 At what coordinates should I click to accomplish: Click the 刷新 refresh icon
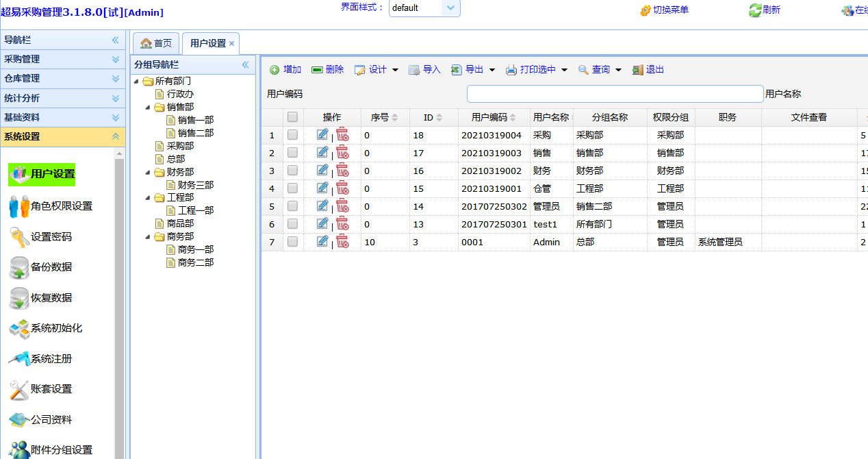(x=755, y=10)
